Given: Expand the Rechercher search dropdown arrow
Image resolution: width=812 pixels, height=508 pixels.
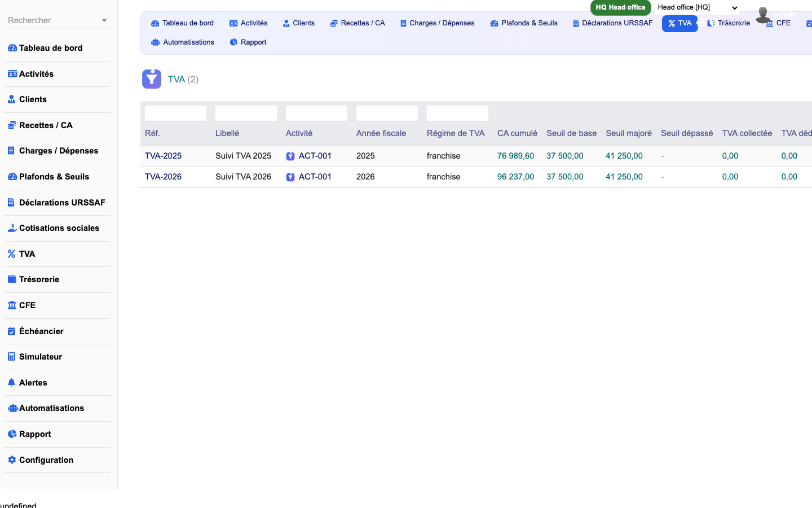Looking at the screenshot, I should coord(104,21).
